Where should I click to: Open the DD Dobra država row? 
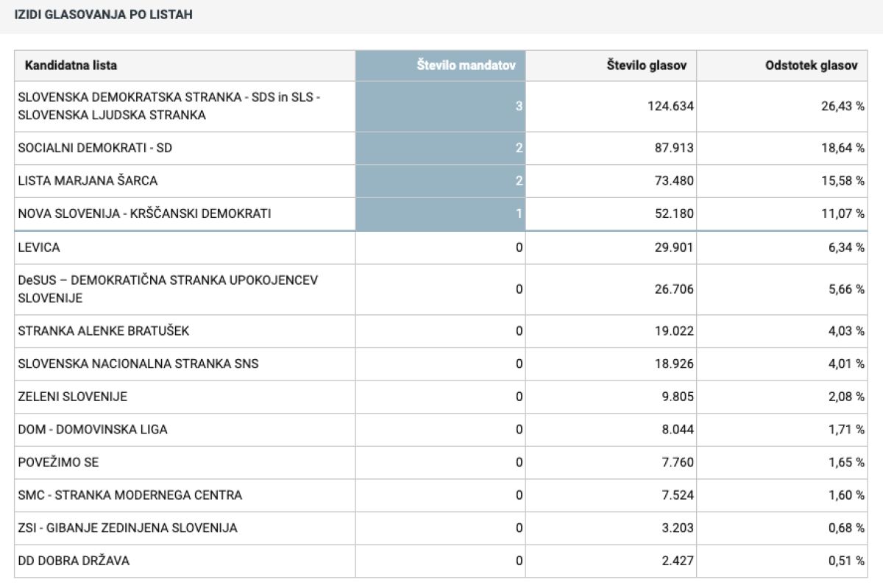click(74, 561)
